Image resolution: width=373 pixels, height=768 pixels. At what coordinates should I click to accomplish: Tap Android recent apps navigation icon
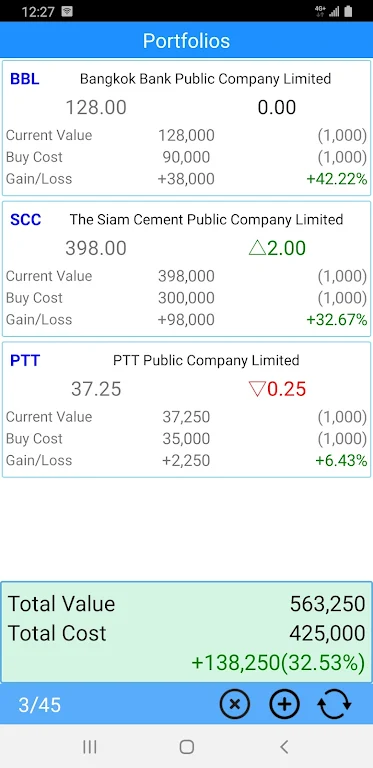(89, 747)
